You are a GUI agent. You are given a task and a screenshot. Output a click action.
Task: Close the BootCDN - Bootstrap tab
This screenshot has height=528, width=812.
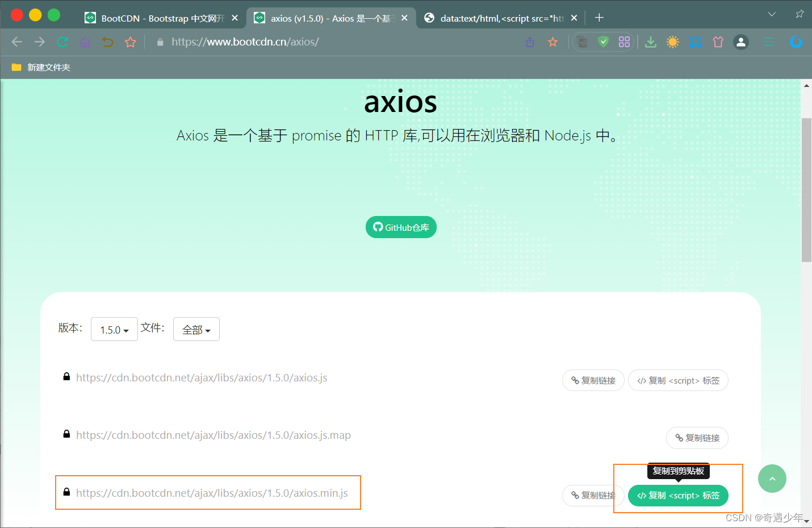tap(235, 18)
